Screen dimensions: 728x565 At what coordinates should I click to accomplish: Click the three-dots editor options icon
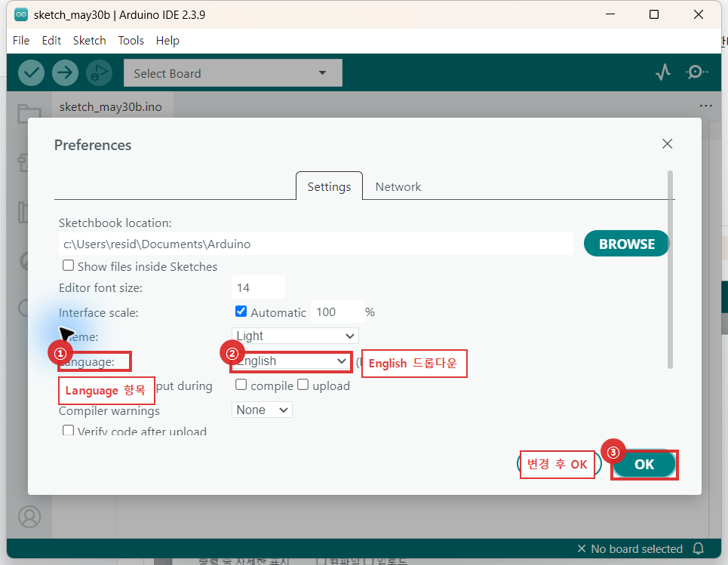(x=705, y=106)
